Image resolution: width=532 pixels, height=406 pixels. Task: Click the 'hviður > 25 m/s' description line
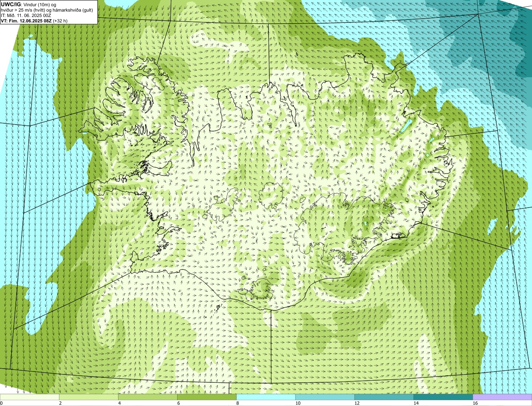(x=47, y=10)
